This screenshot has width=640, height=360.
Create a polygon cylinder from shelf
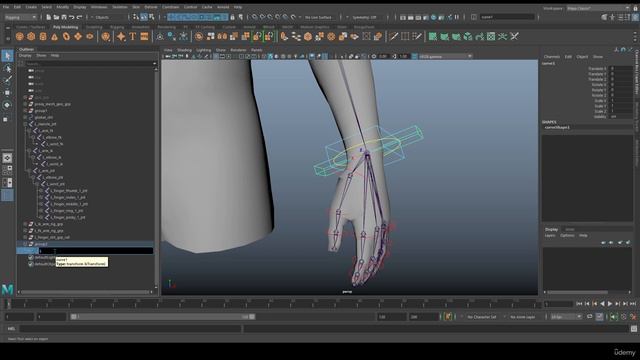pos(43,37)
